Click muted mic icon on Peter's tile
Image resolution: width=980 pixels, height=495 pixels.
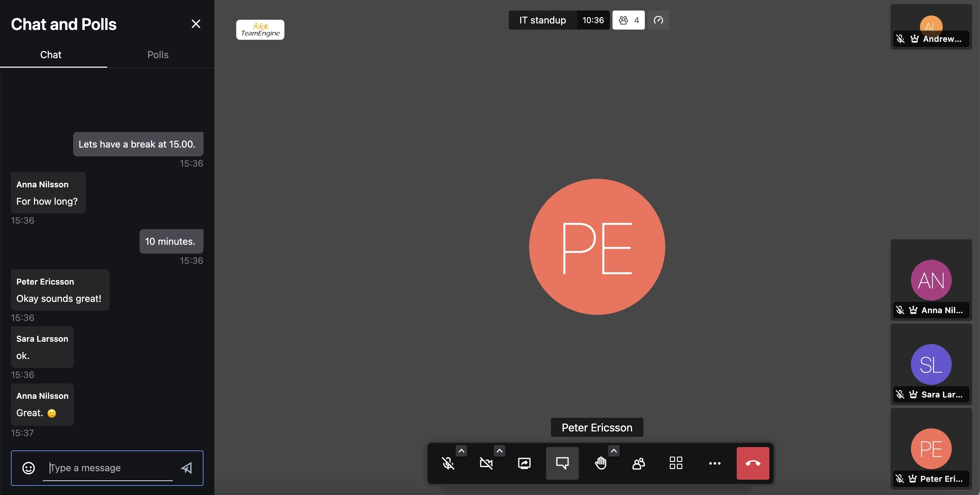tap(899, 479)
